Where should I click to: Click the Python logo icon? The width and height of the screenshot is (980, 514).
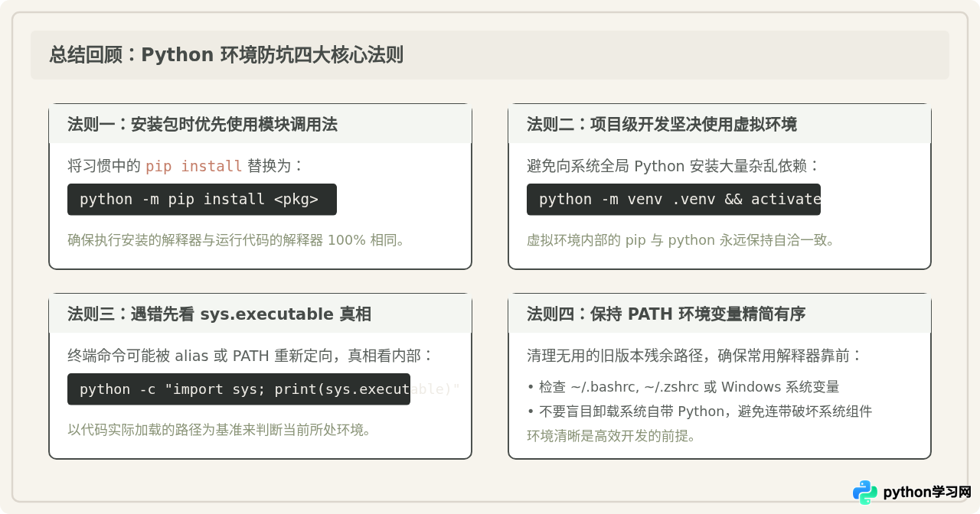coord(865,493)
